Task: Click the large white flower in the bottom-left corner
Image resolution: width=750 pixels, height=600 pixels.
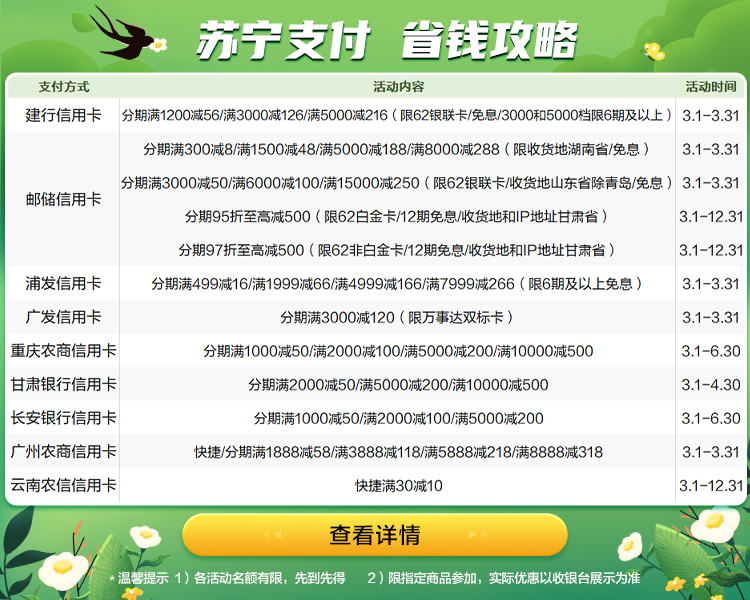Action: pyautogui.click(x=62, y=568)
